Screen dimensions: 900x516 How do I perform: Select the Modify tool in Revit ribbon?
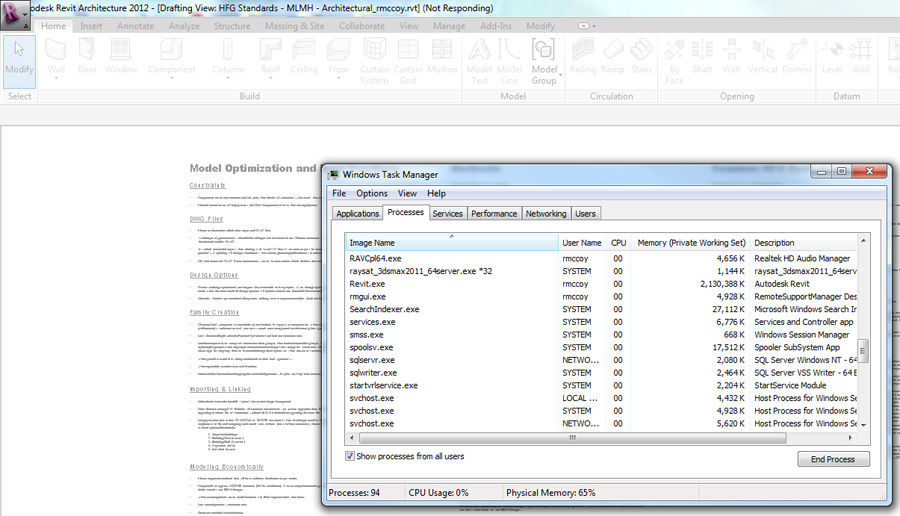click(x=20, y=61)
